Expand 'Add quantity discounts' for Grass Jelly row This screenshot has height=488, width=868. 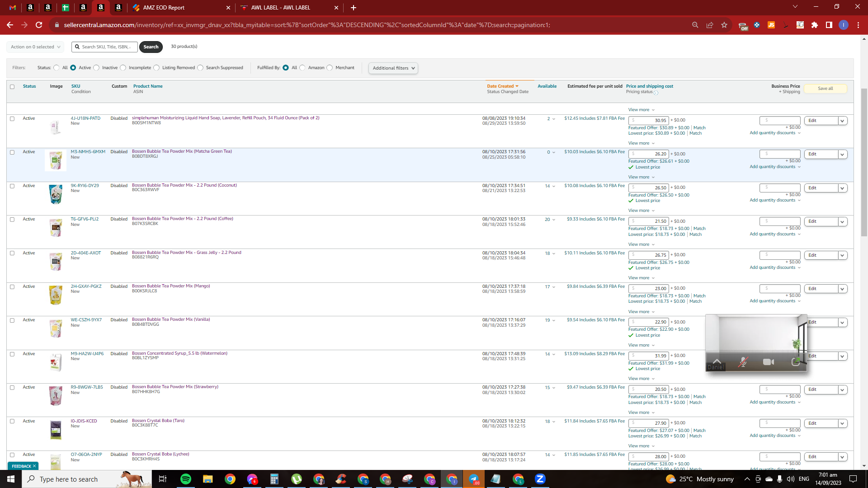[x=775, y=267]
